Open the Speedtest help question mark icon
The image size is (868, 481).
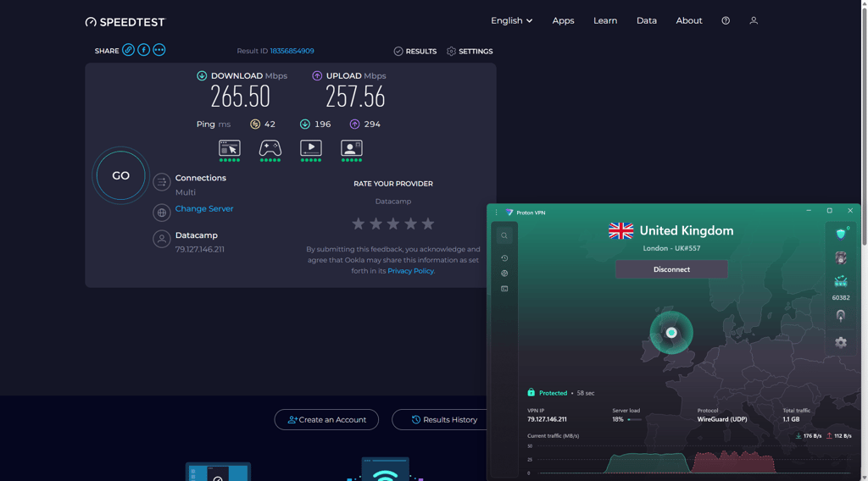click(726, 20)
